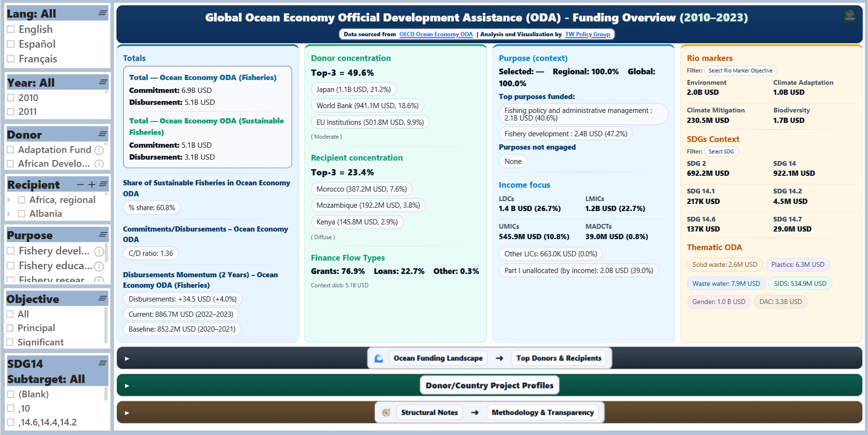Image resolution: width=868 pixels, height=435 pixels.
Task: Expand the Africa, regional tree node
Action: tap(9, 200)
